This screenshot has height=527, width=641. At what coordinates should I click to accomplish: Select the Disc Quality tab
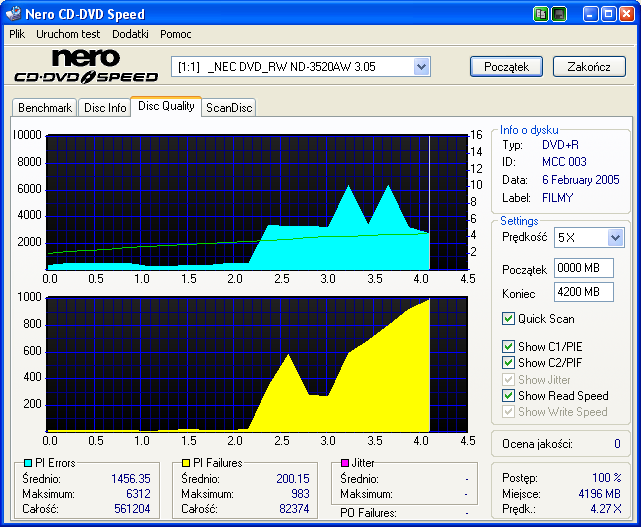click(166, 106)
